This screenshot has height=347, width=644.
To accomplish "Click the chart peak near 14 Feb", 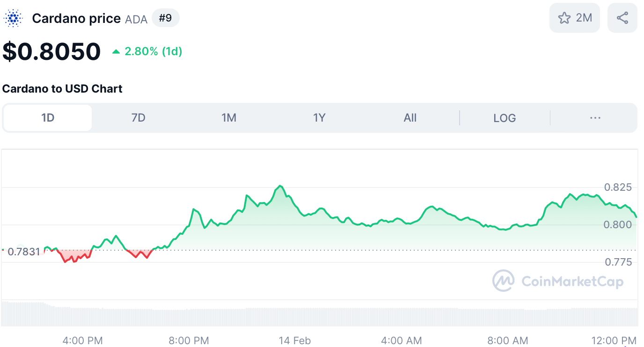I will (x=280, y=186).
